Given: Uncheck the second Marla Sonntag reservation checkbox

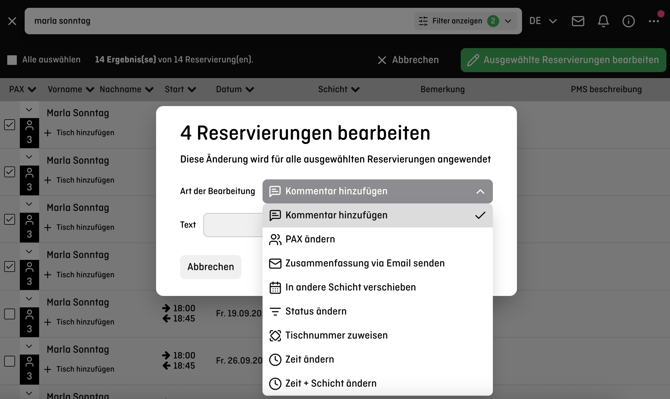Looking at the screenshot, I should [9, 172].
